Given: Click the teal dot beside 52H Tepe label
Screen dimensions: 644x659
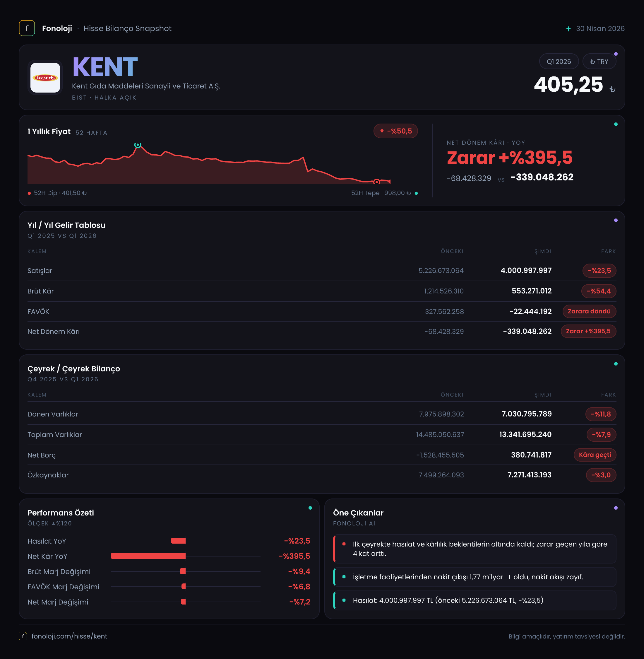Looking at the screenshot, I should (x=416, y=193).
